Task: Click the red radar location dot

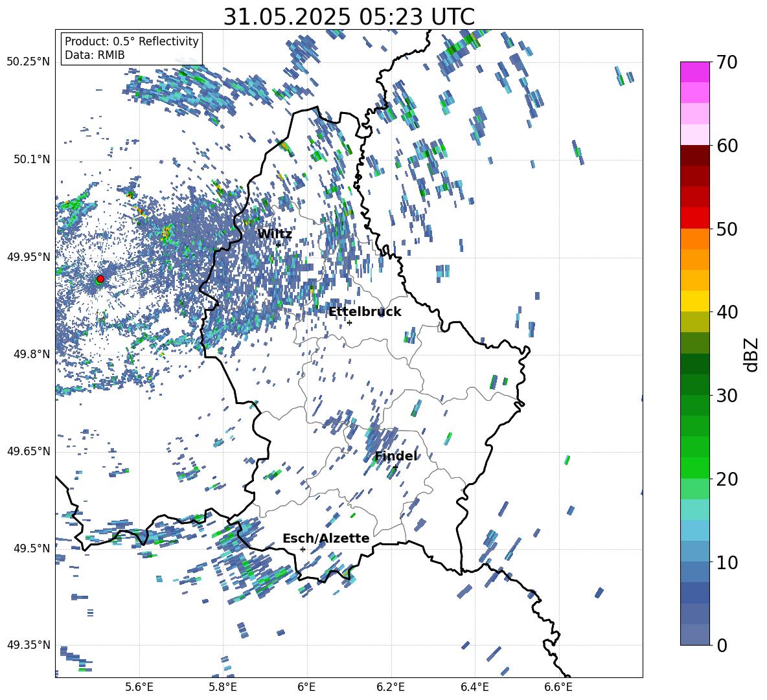Action: 100,279
